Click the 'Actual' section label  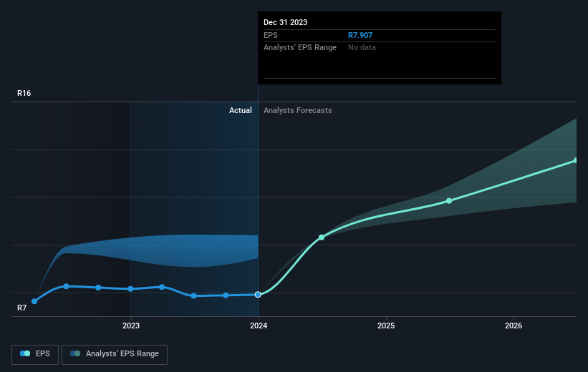point(241,110)
